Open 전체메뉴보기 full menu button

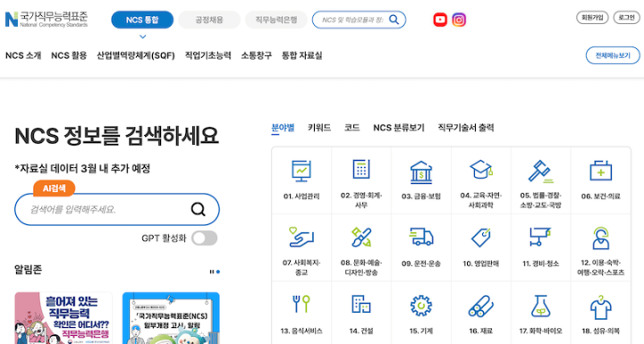pyautogui.click(x=613, y=55)
